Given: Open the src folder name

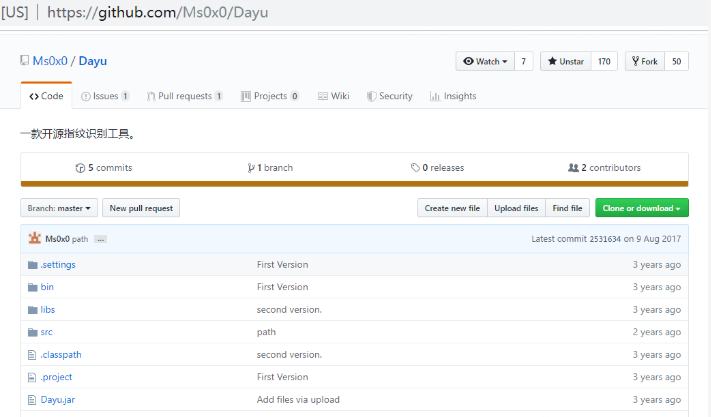Looking at the screenshot, I should click(47, 332).
